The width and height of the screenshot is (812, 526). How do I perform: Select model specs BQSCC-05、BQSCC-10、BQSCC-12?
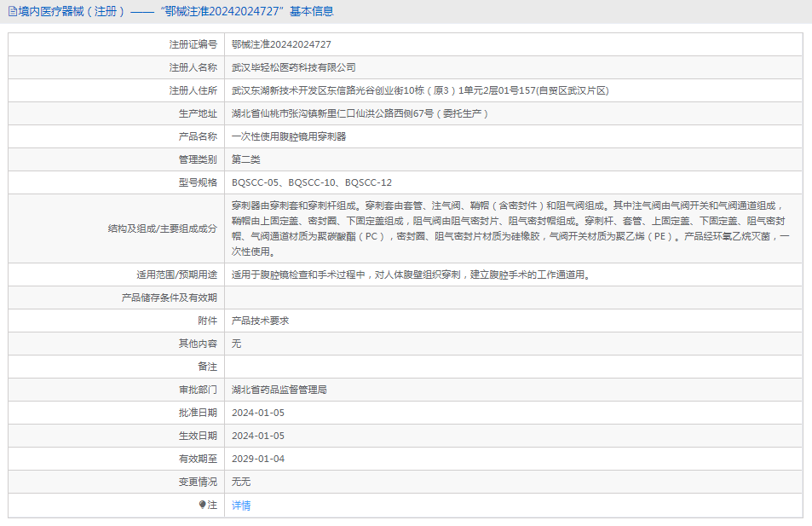click(312, 182)
